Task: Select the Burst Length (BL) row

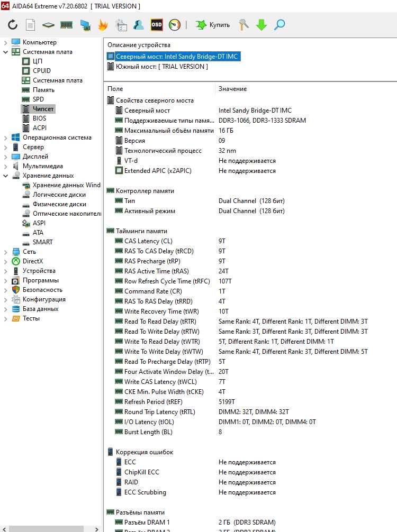Action: (250, 432)
